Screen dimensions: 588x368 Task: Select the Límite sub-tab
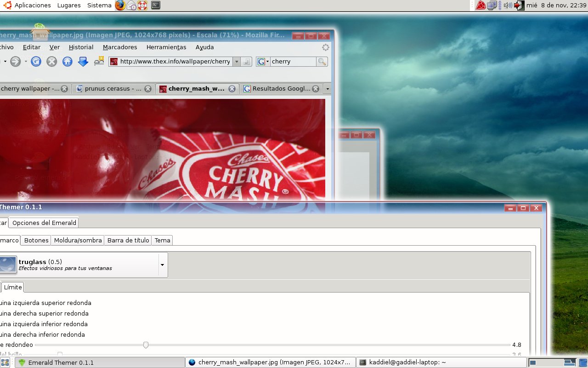[x=13, y=287]
